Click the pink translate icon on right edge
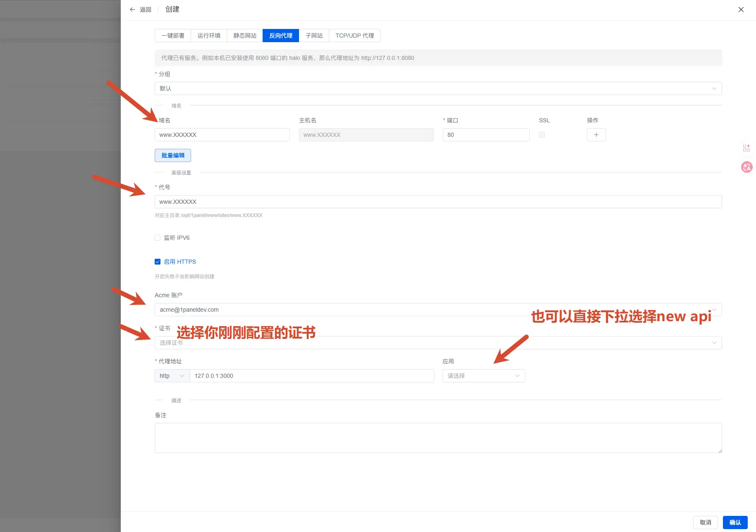Screen dimensions: 756x532 tap(746, 167)
